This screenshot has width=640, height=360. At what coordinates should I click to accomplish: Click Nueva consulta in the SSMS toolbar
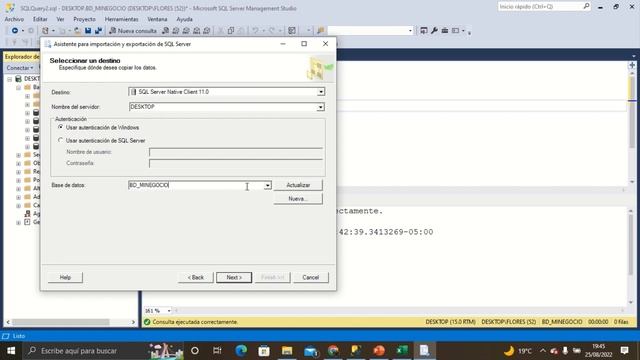pyautogui.click(x=133, y=31)
